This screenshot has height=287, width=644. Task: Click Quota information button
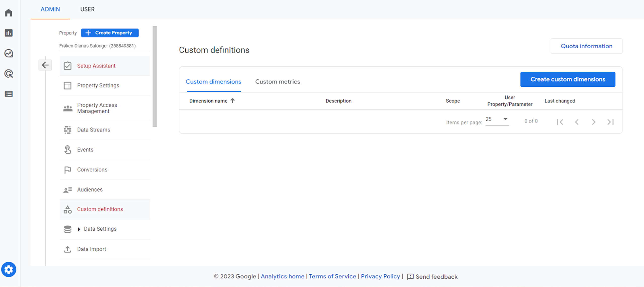(586, 46)
